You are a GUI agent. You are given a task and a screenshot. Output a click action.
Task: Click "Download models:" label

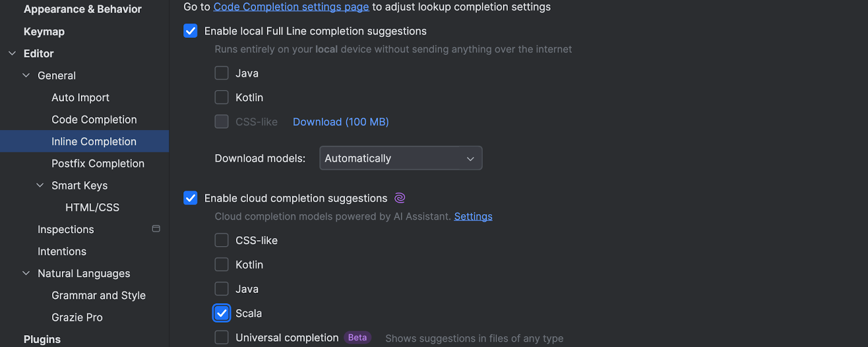[260, 158]
